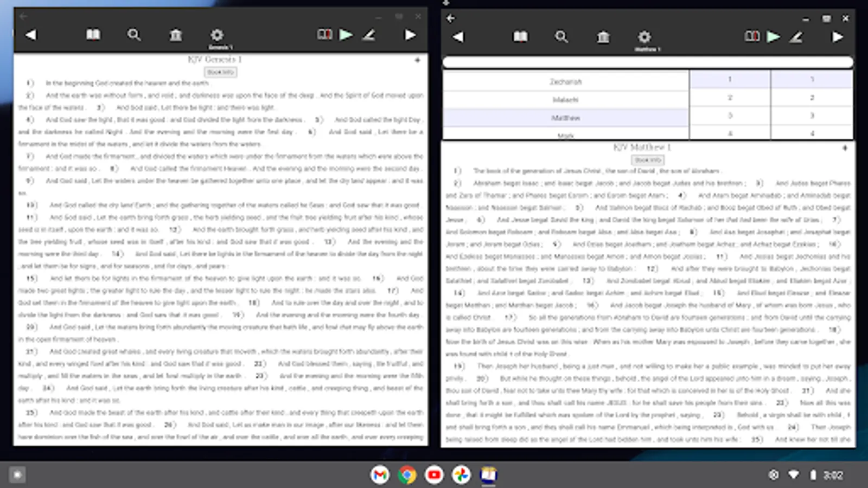Toggle split parallel view in Genesis window
Image resolution: width=868 pixels, height=488 pixels.
pyautogui.click(x=324, y=35)
